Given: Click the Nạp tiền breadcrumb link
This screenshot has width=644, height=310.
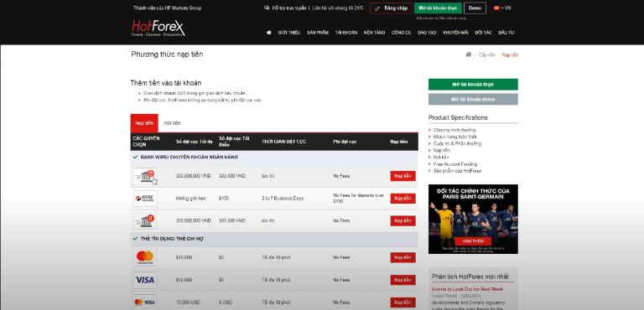Looking at the screenshot, I should tap(510, 55).
